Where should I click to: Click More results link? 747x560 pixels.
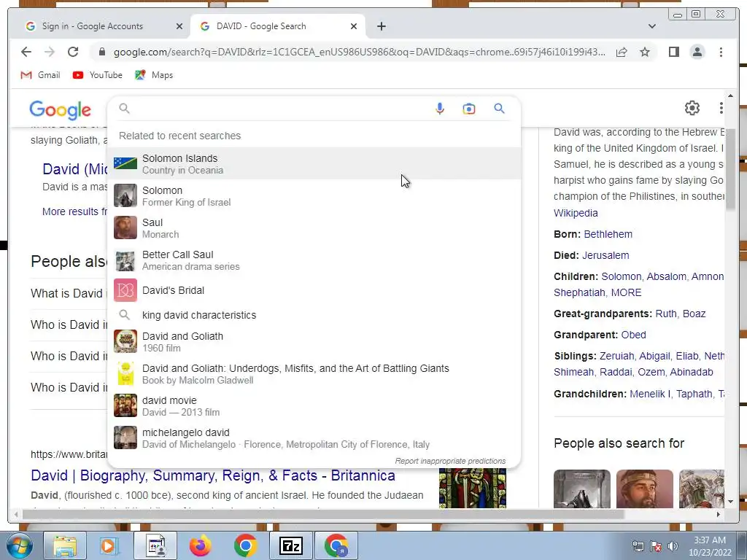75,211
